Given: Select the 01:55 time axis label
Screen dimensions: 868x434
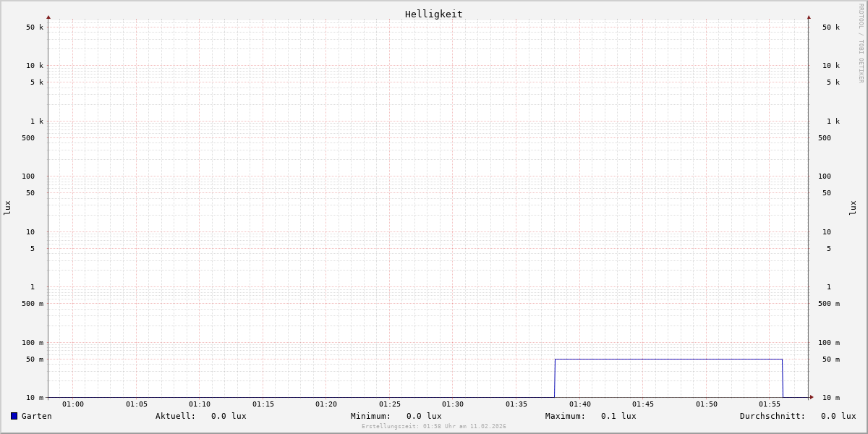Looking at the screenshot, I should (770, 404).
